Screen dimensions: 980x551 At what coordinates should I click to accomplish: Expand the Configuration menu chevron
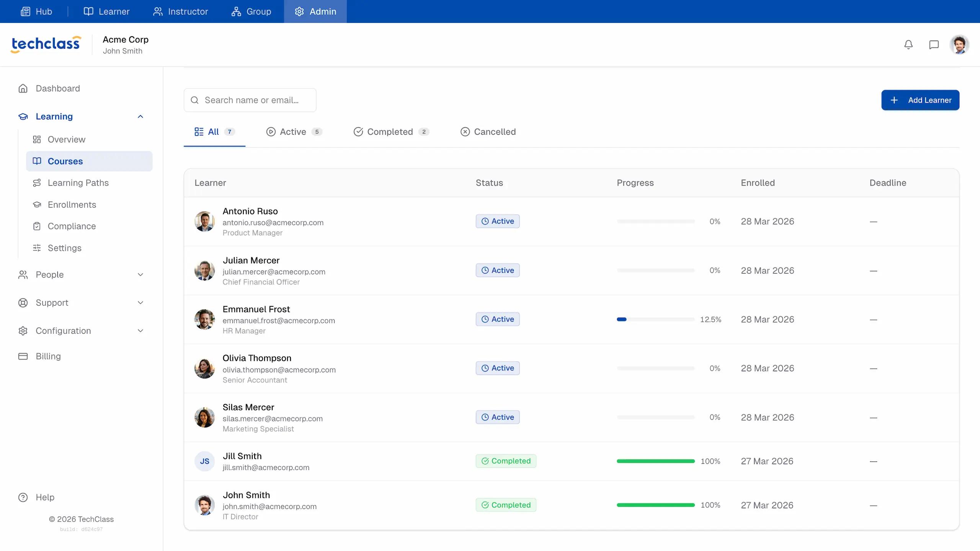140,331
